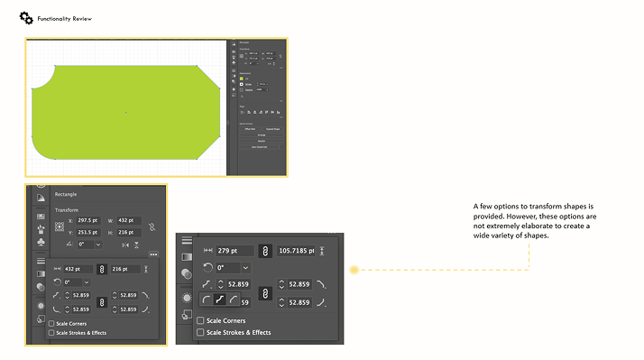644x360 pixels.
Task: Click the reference point grid beside X and Y
Action: coord(60,226)
